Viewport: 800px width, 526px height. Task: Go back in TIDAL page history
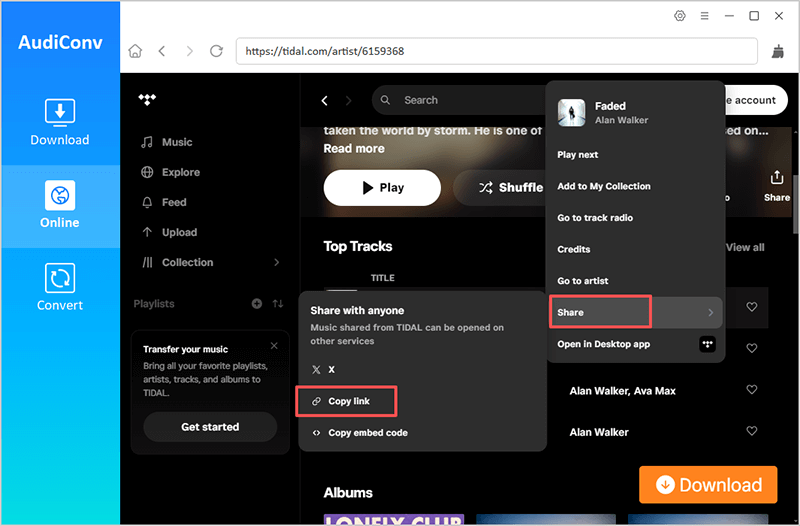(x=324, y=101)
